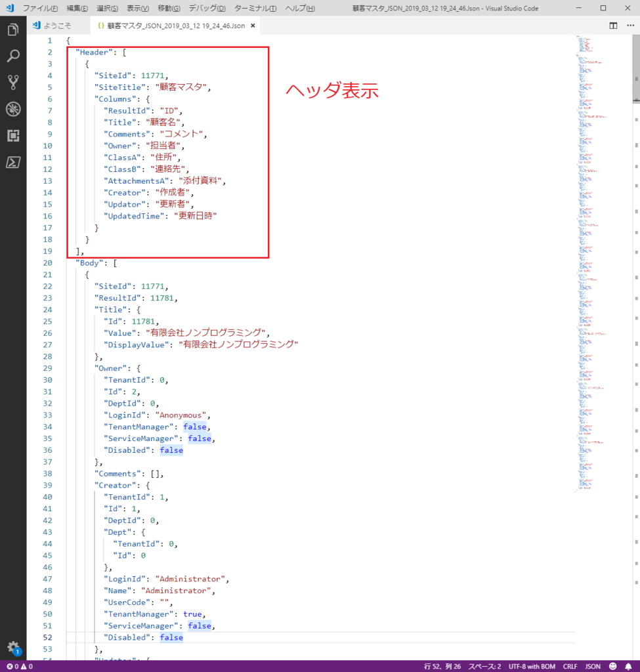The width and height of the screenshot is (640, 672).
Task: Click the 行 52、列 26 cursor position
Action: click(442, 667)
